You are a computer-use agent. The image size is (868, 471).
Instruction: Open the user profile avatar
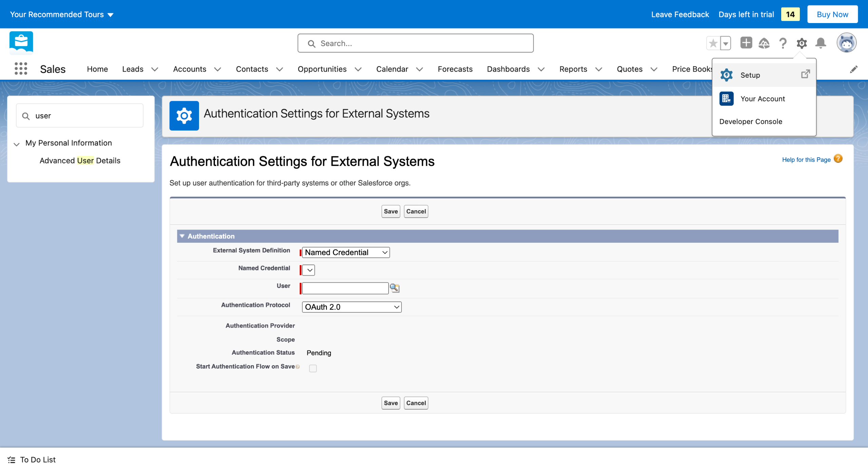[847, 43]
